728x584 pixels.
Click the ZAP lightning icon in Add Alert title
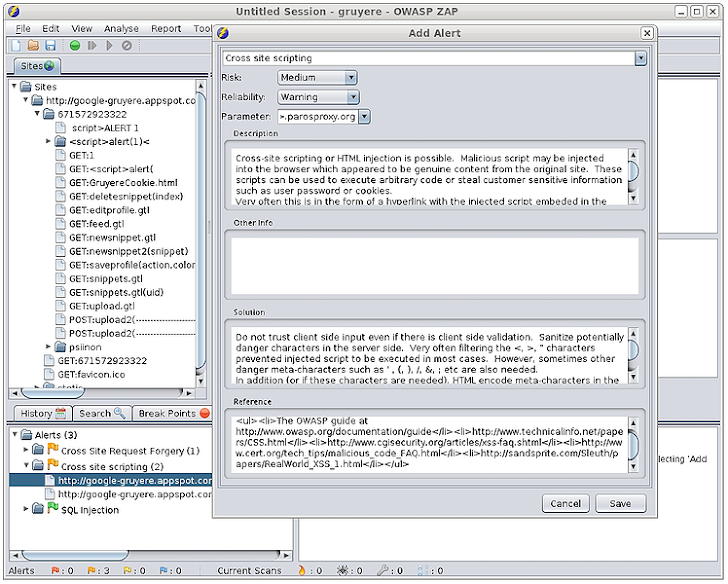(x=223, y=33)
